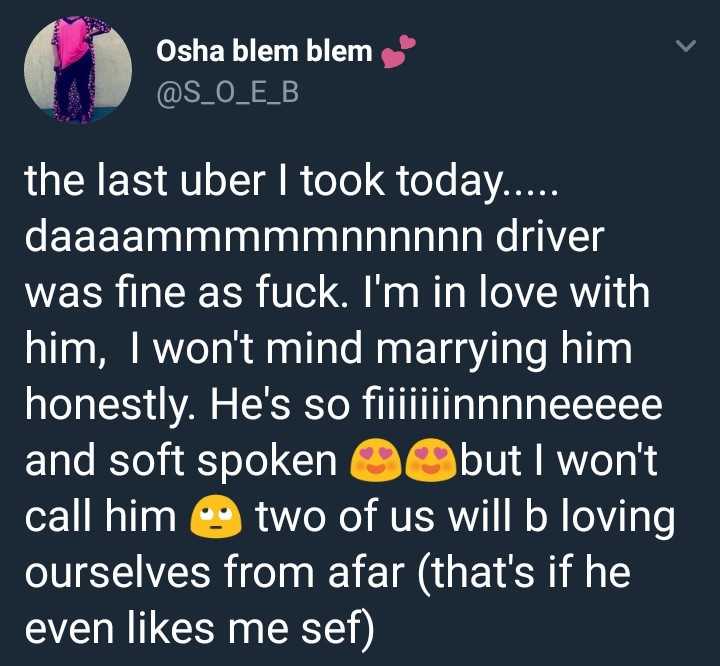Open the tweet options chevron menu
The width and height of the screenshot is (720, 666).
[x=685, y=46]
